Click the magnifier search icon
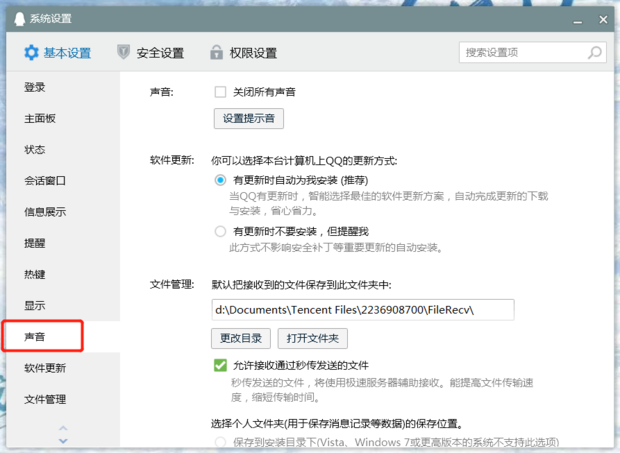Viewport: 620px width, 453px height. click(595, 53)
